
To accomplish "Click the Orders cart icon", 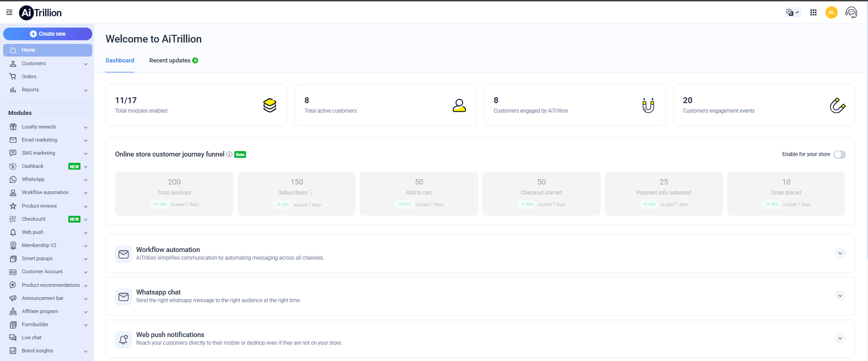I will pos(13,77).
